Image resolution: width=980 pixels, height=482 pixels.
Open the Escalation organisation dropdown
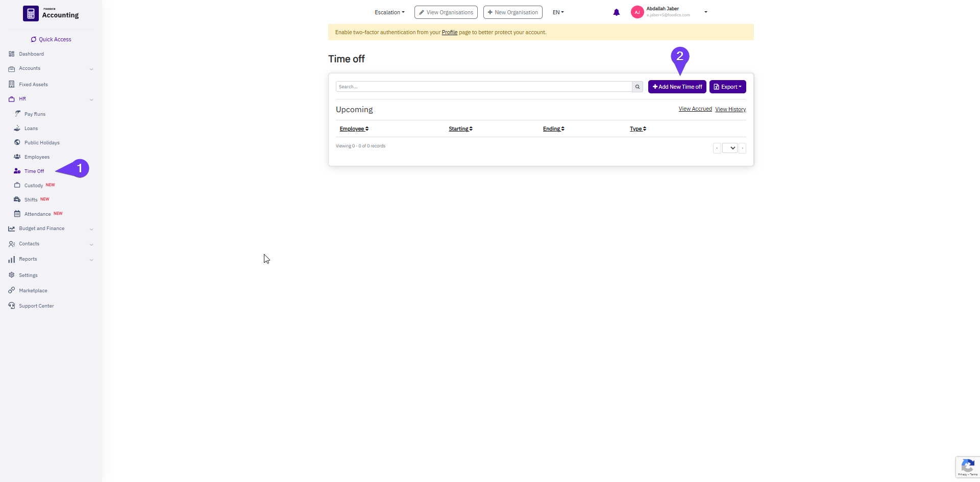point(389,12)
